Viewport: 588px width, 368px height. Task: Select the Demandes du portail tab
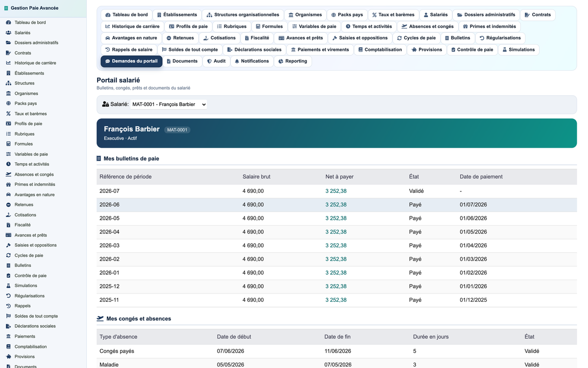[x=131, y=61]
